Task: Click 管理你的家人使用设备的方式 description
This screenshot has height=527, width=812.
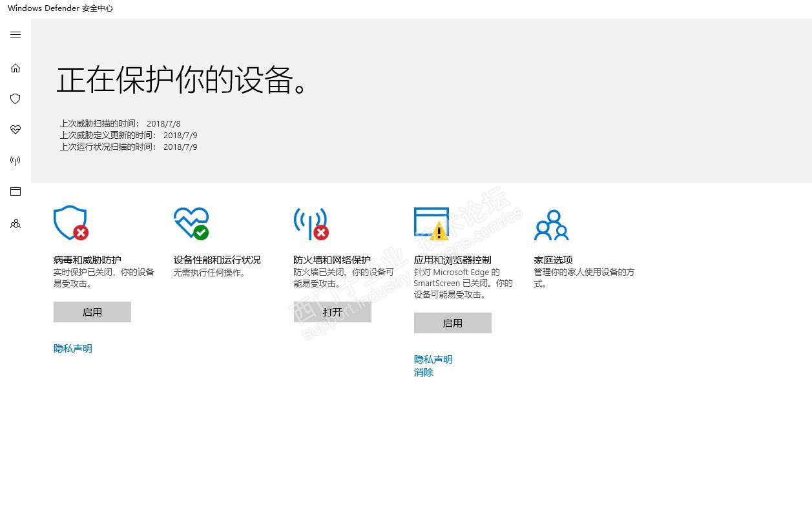Action: 584,278
